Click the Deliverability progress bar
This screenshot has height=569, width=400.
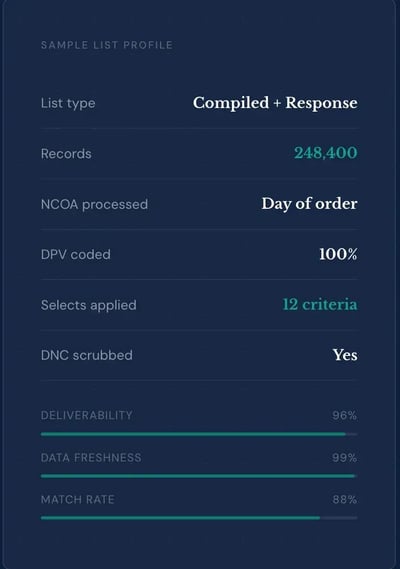point(199,434)
